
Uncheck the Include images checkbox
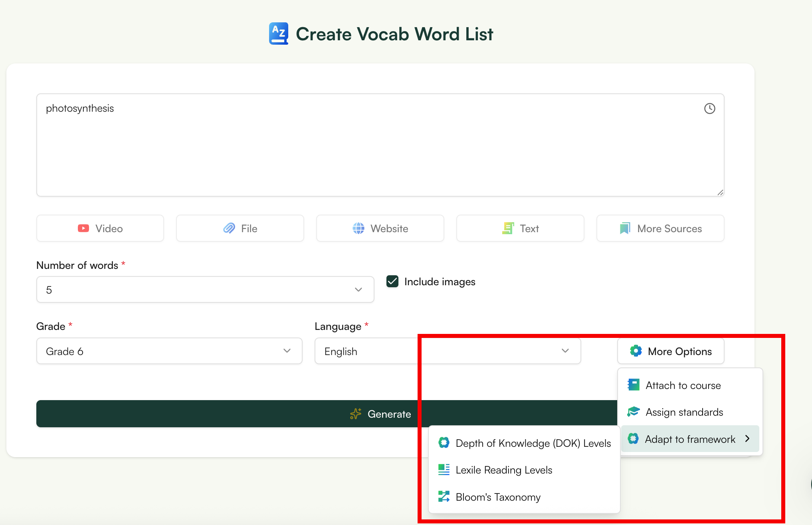pyautogui.click(x=392, y=281)
